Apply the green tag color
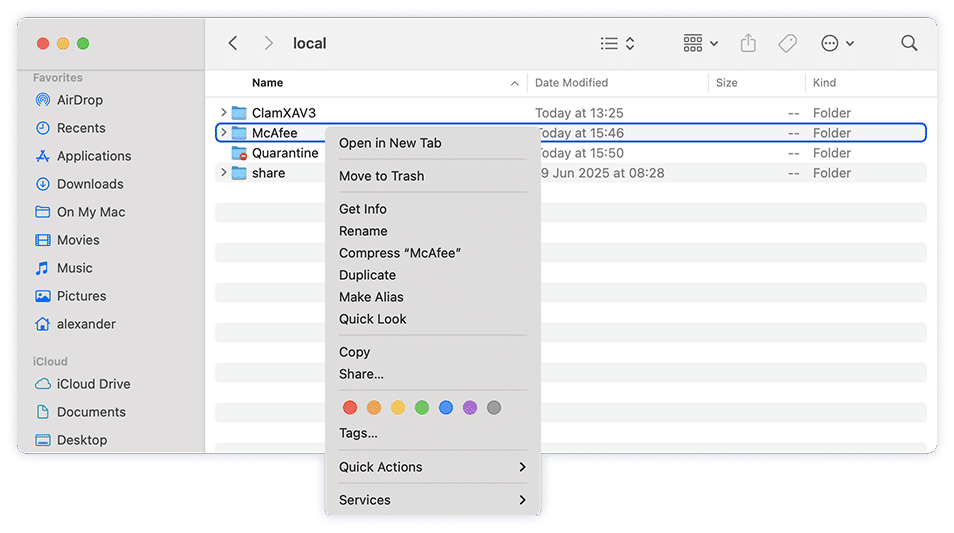This screenshot has height=533, width=954. [422, 408]
